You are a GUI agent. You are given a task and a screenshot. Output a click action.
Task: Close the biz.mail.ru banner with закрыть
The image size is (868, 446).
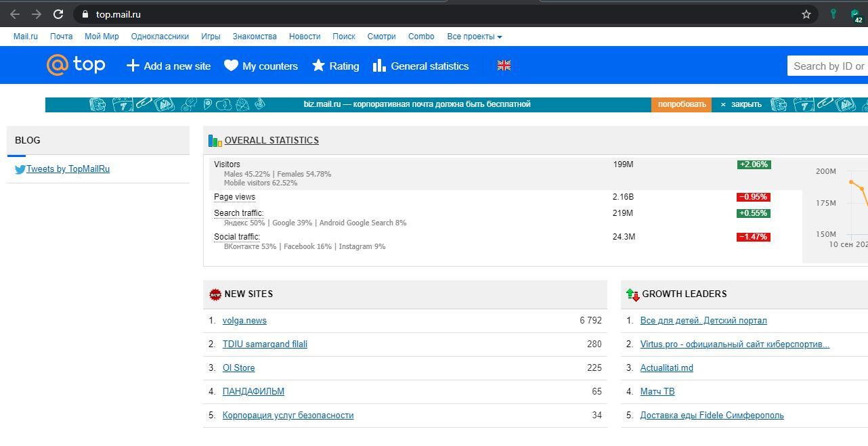coord(741,104)
